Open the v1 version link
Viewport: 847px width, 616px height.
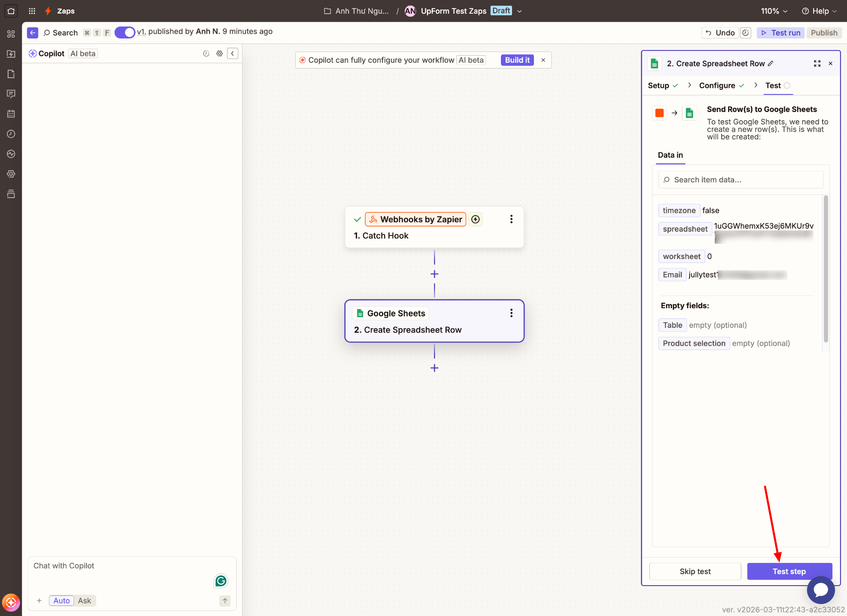(x=141, y=32)
